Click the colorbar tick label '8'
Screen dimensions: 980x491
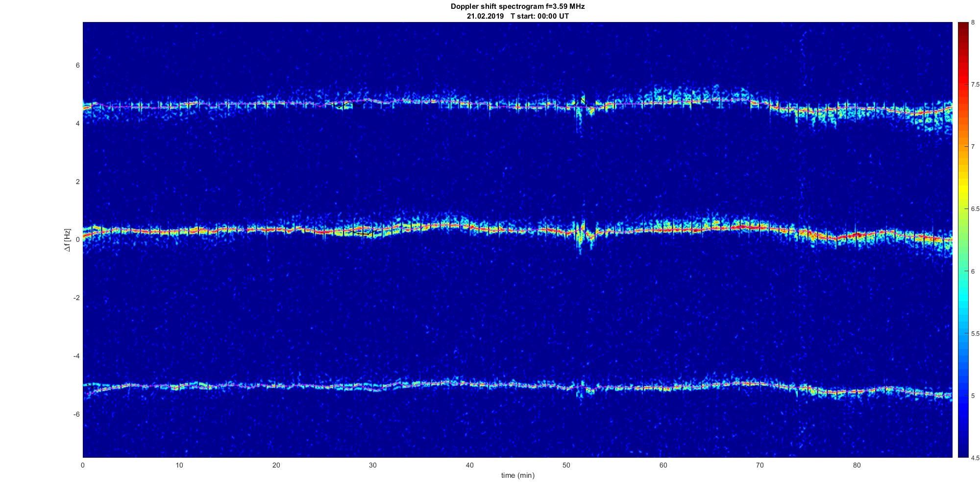coord(973,23)
